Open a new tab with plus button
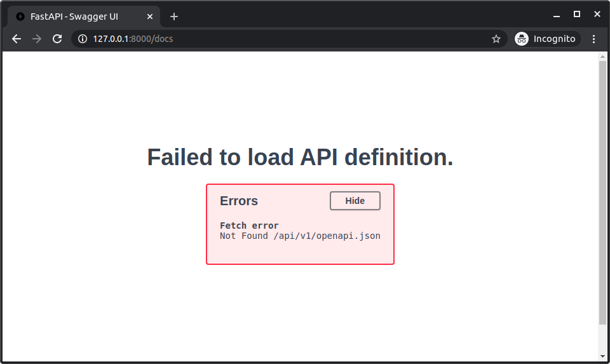The height and width of the screenshot is (364, 610). pos(174,17)
